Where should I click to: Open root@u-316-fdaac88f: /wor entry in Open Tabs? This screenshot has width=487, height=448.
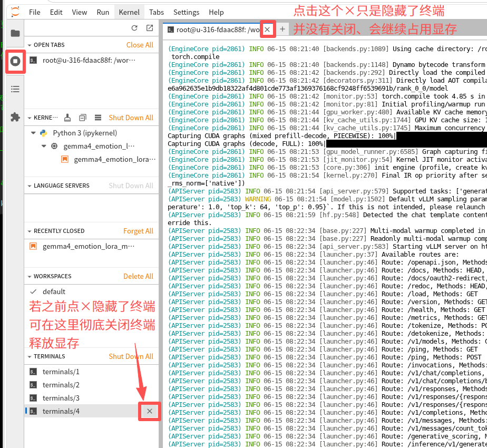point(92,60)
